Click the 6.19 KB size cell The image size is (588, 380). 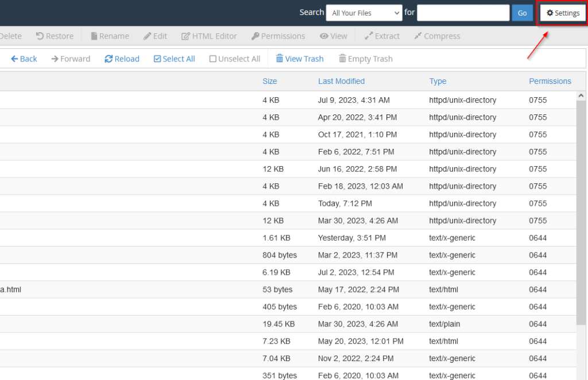(276, 272)
